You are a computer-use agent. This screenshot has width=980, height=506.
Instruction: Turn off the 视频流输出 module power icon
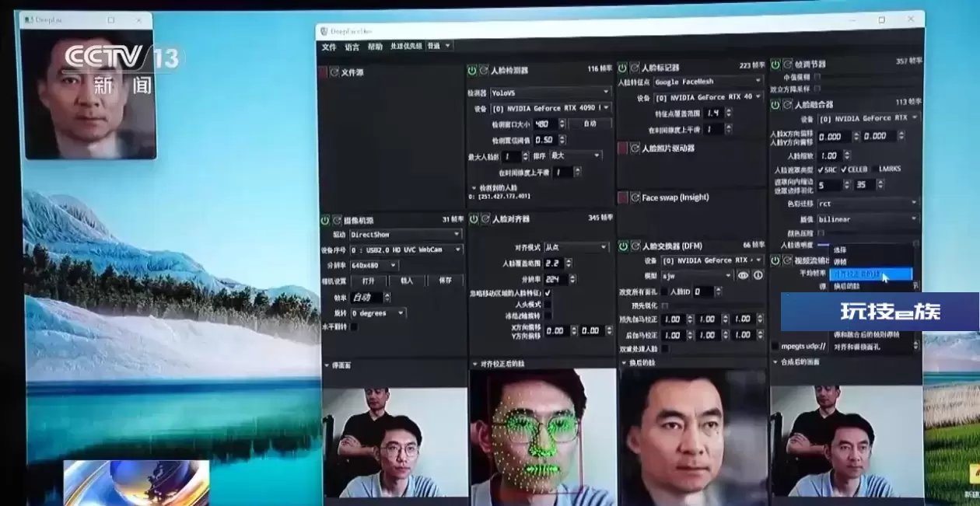pos(775,260)
